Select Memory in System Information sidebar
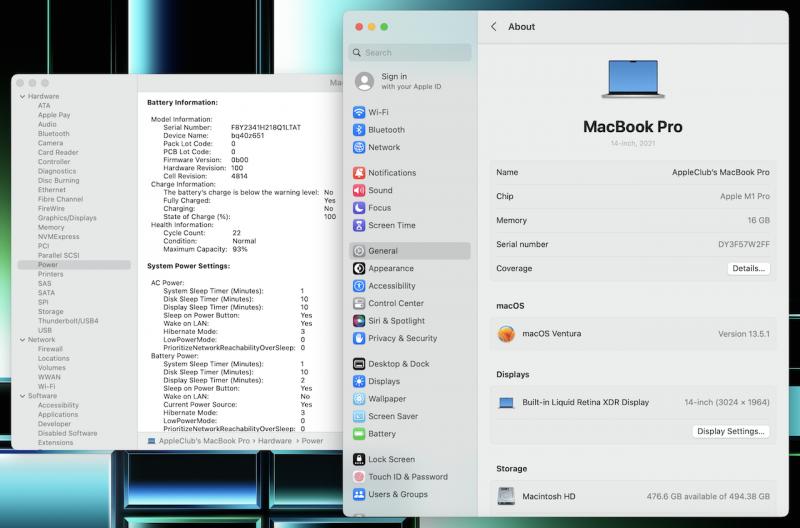800x528 pixels. click(x=51, y=228)
